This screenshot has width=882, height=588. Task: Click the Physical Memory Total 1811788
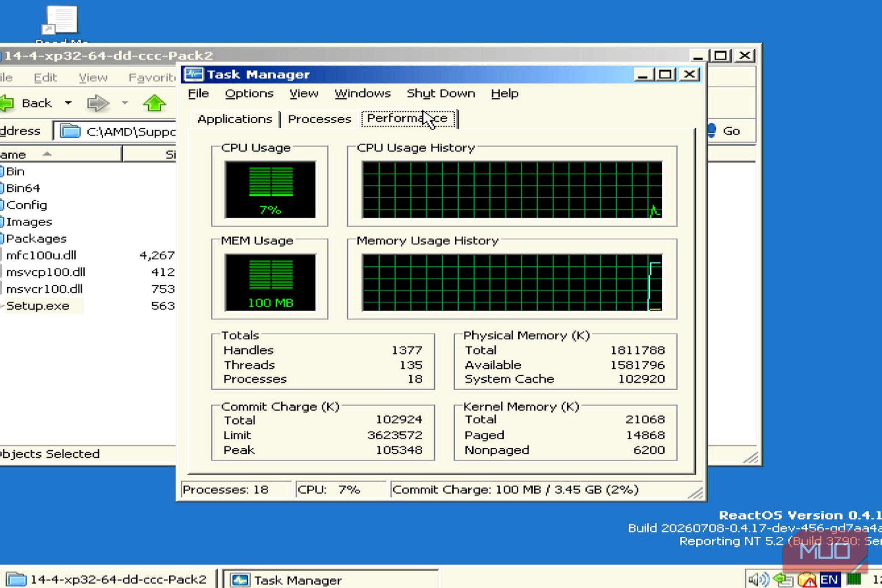pyautogui.click(x=638, y=350)
